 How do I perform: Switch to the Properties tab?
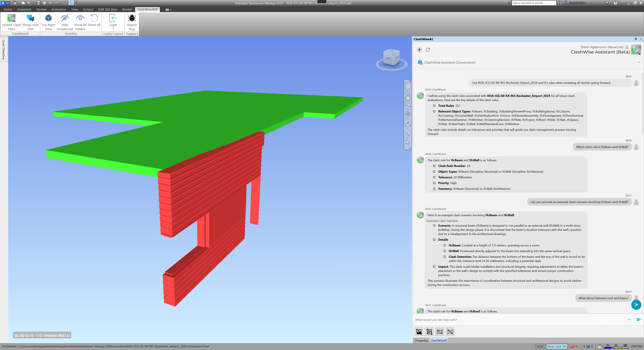coord(421,340)
